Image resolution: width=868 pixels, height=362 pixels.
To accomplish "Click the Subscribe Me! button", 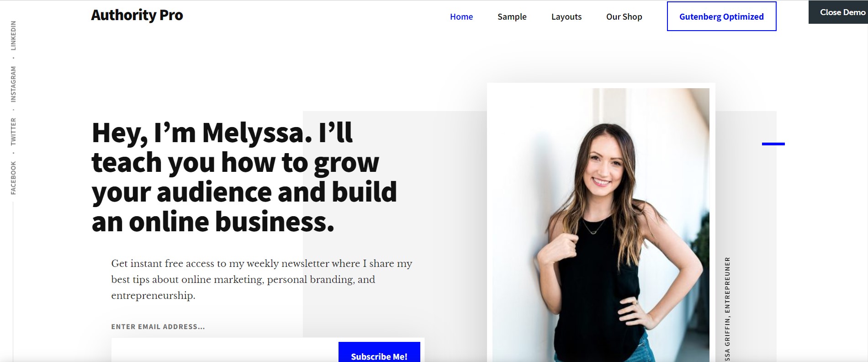I will tap(379, 352).
